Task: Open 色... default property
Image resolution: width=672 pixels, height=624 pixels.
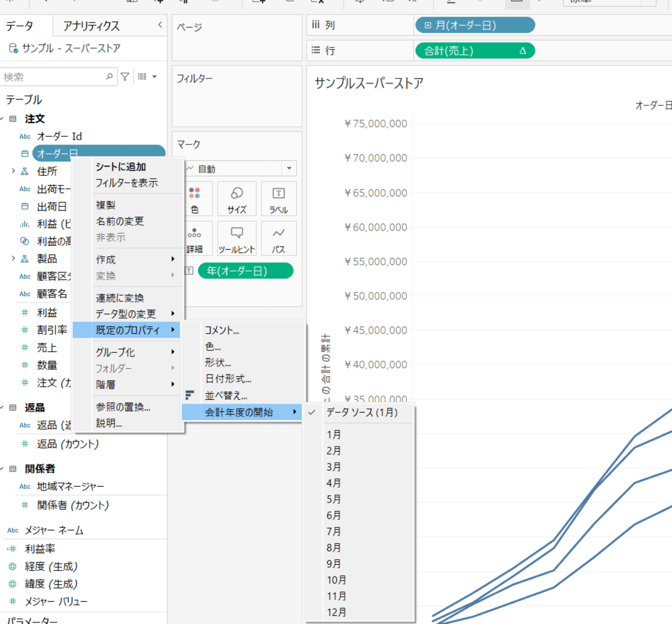Action: point(243,347)
